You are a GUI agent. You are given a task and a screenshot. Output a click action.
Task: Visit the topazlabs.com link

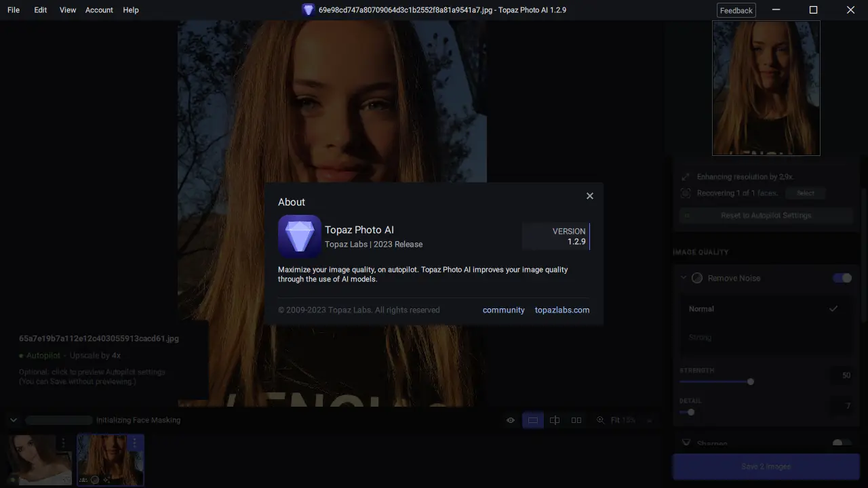tap(562, 310)
